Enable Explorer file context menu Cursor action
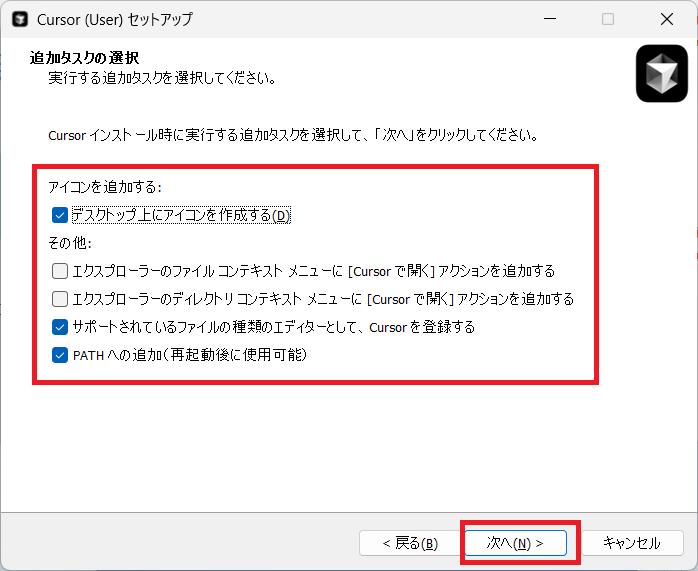The height and width of the screenshot is (571, 698). point(60,271)
